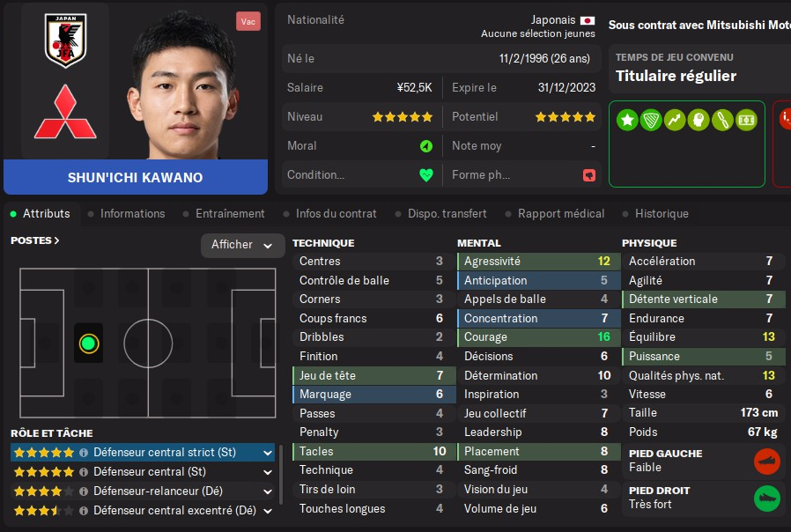Image resolution: width=791 pixels, height=532 pixels.
Task: Click the green star trait icon
Action: pos(627,120)
